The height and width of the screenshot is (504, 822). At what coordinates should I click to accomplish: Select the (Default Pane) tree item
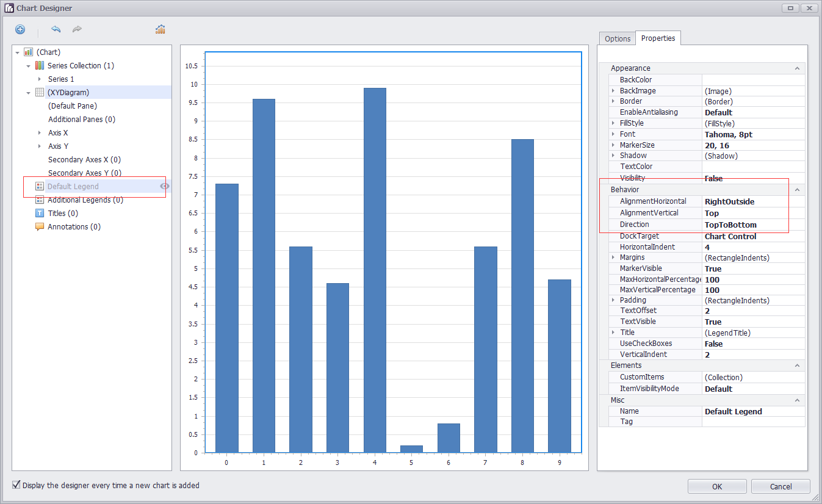73,106
